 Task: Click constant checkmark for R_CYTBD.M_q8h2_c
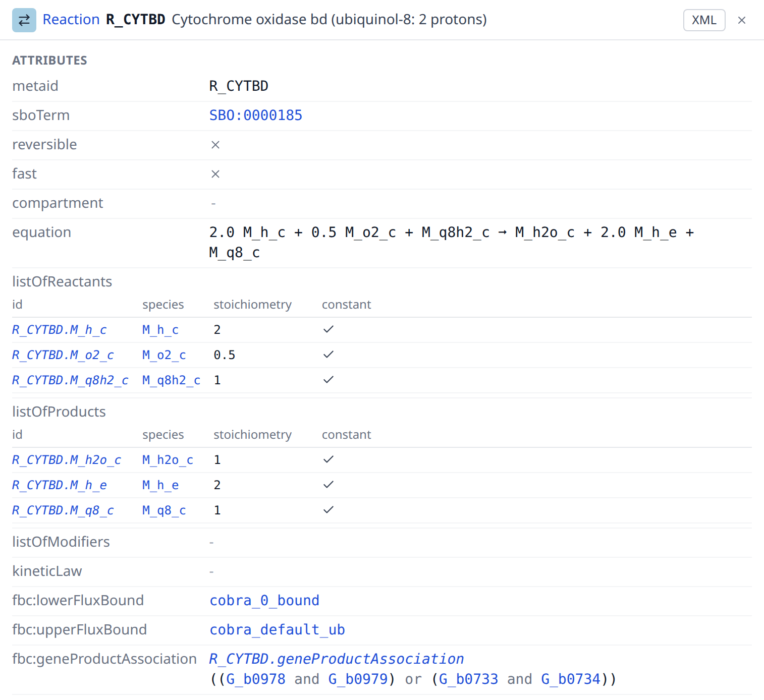click(x=329, y=380)
